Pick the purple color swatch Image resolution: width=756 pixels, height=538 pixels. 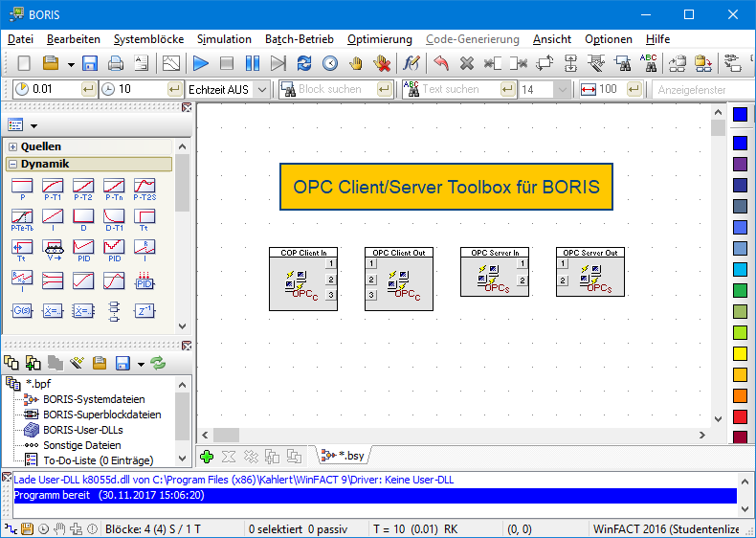740,164
